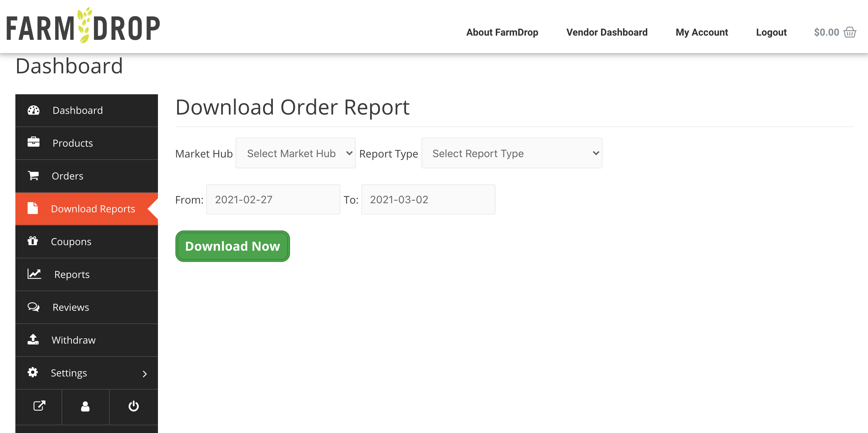The height and width of the screenshot is (433, 868).
Task: Open the Select Market Hub dropdown
Action: click(296, 153)
